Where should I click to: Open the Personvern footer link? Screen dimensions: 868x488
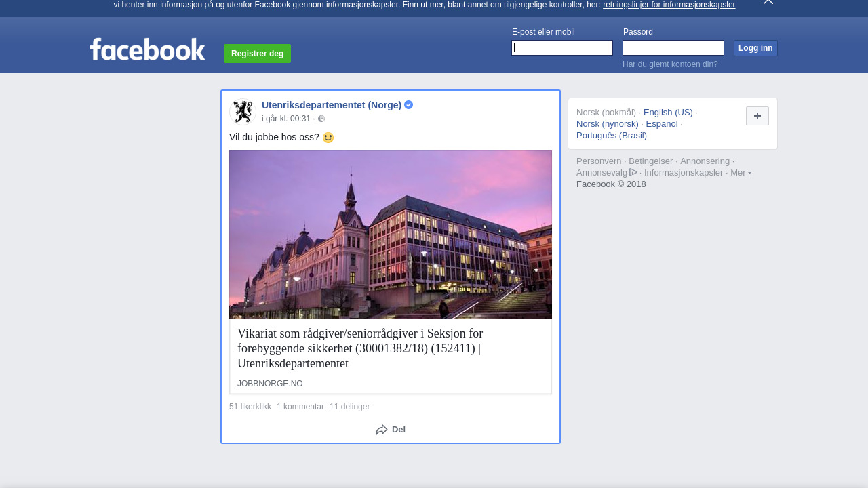pyautogui.click(x=599, y=161)
